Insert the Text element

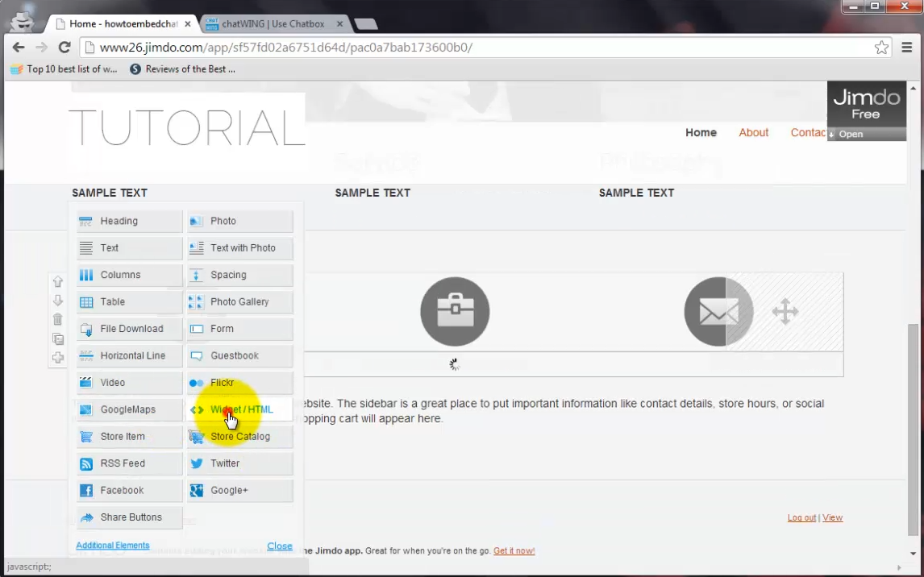coord(130,248)
